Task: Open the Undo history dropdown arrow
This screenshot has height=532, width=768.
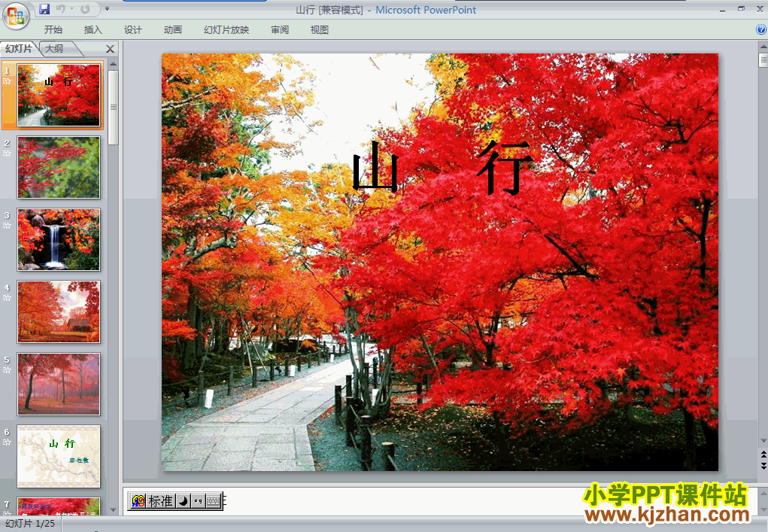Action: pos(71,9)
